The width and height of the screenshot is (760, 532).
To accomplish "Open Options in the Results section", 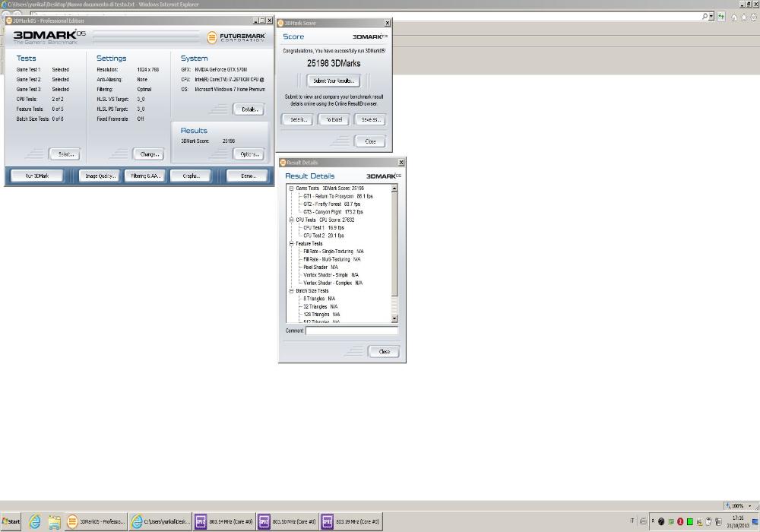I will (x=249, y=154).
